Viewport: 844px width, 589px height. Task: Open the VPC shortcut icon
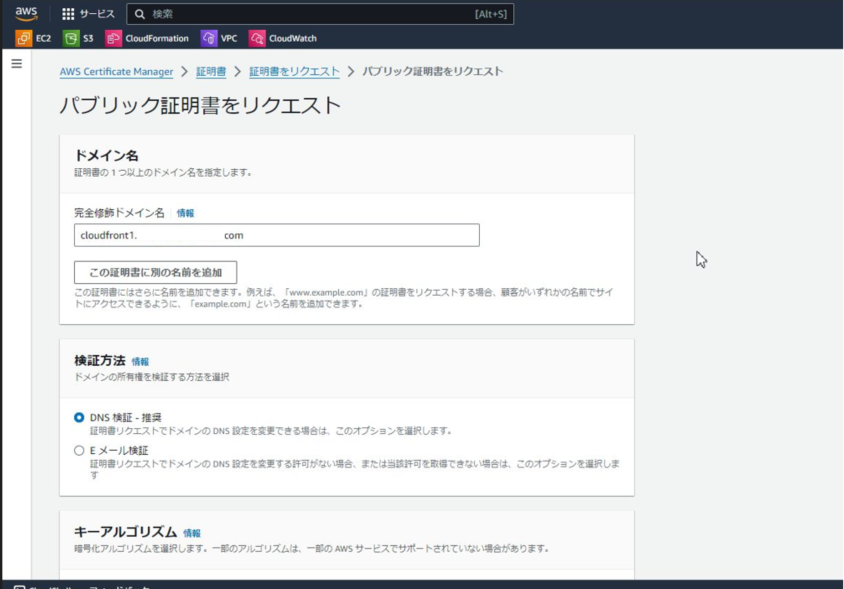tap(209, 38)
